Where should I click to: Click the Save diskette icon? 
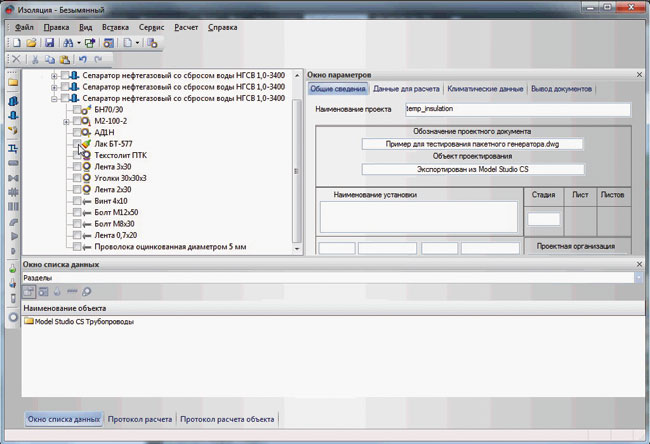(48, 44)
